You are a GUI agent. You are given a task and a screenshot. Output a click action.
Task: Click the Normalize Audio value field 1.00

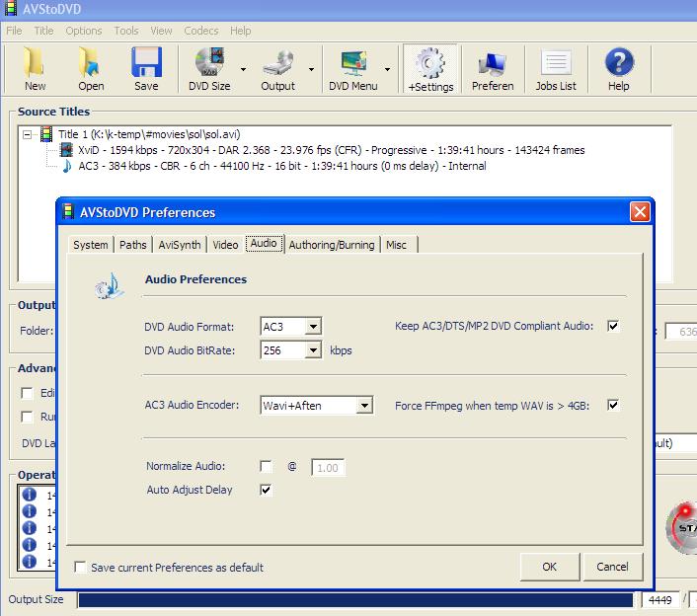coord(328,468)
